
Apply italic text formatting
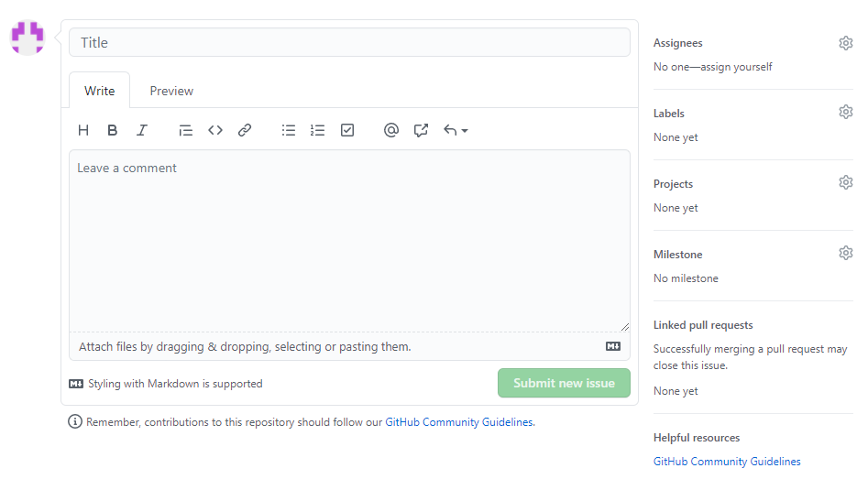pyautogui.click(x=142, y=130)
